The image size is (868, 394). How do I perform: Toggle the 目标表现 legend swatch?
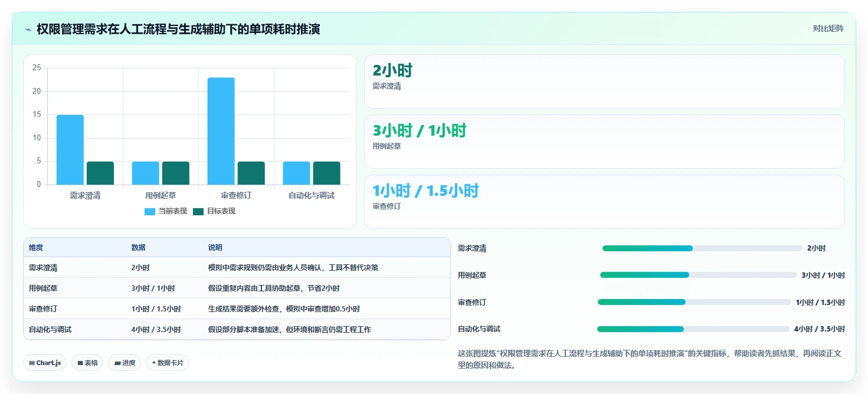point(198,211)
